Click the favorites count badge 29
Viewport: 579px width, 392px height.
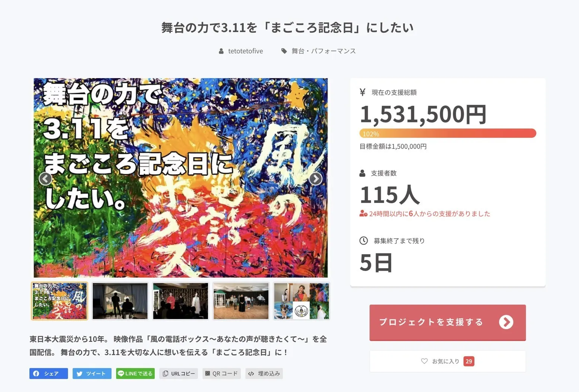tap(469, 361)
